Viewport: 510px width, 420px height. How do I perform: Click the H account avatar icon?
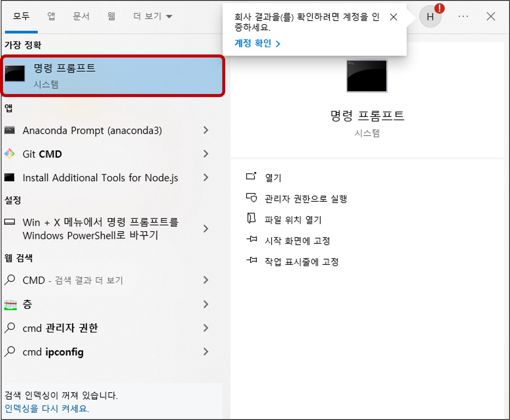pos(430,17)
